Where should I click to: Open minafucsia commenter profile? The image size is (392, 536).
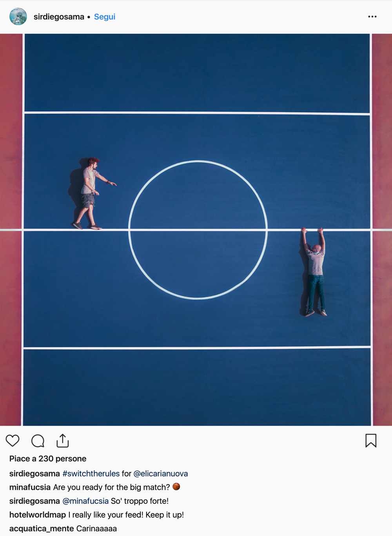coord(30,487)
